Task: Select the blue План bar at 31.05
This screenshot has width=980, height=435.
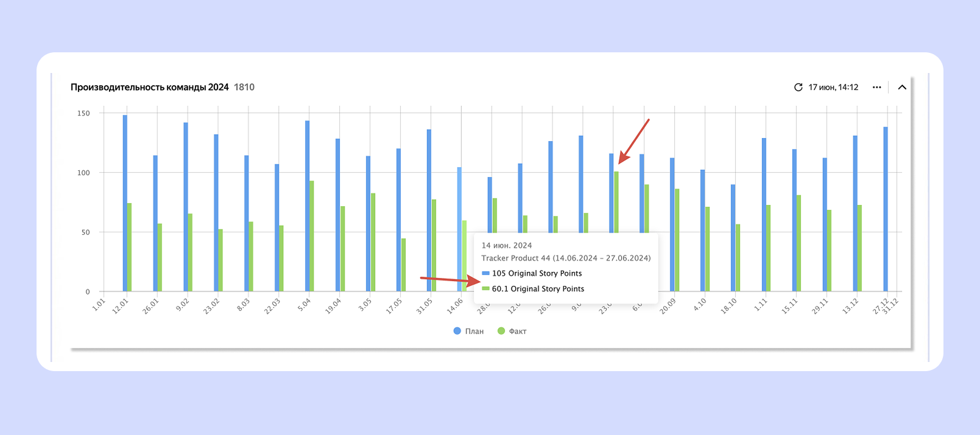Action: click(x=429, y=210)
